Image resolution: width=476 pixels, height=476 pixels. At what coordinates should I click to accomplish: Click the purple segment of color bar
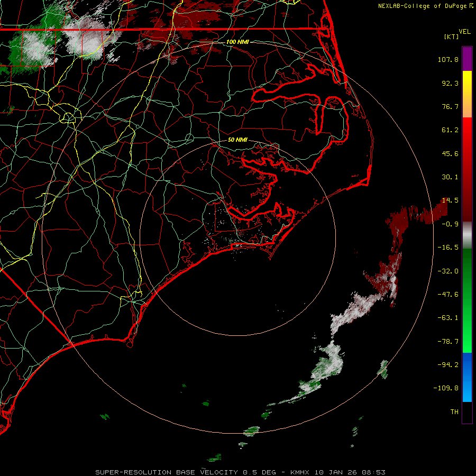tap(467, 59)
